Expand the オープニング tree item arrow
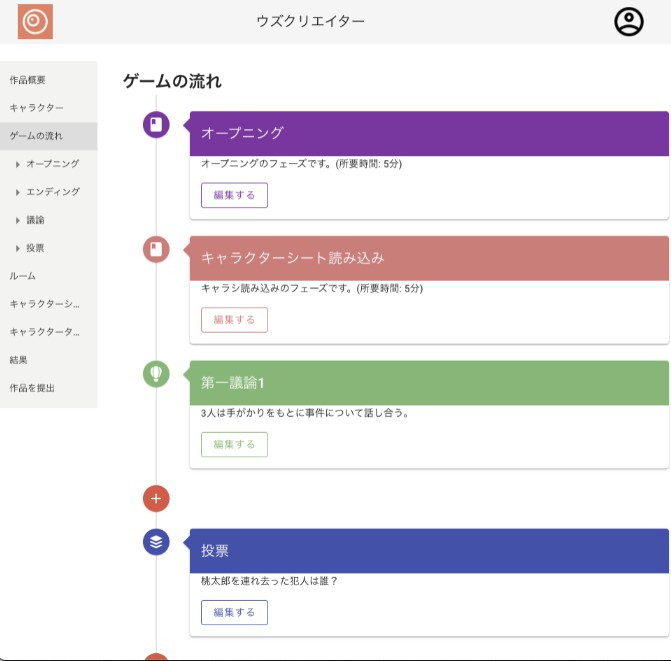This screenshot has height=661, width=671. (18, 163)
